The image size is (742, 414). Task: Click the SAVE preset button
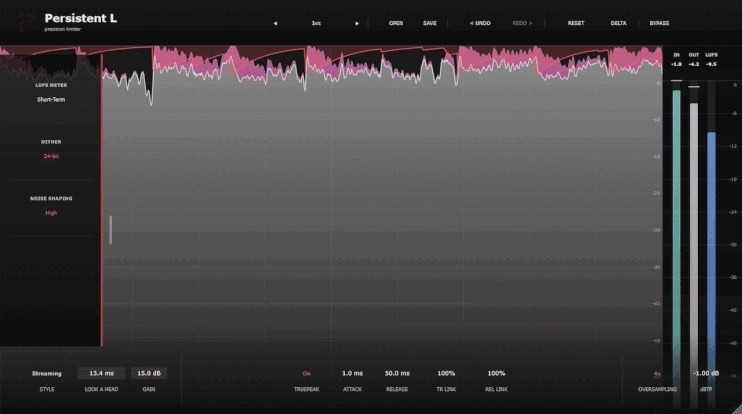point(430,23)
